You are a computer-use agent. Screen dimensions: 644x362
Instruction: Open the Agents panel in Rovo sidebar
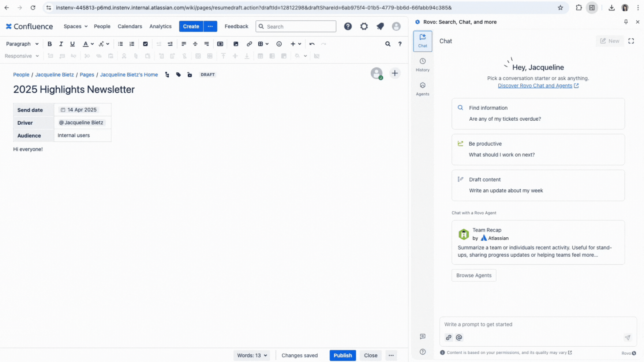click(x=423, y=88)
